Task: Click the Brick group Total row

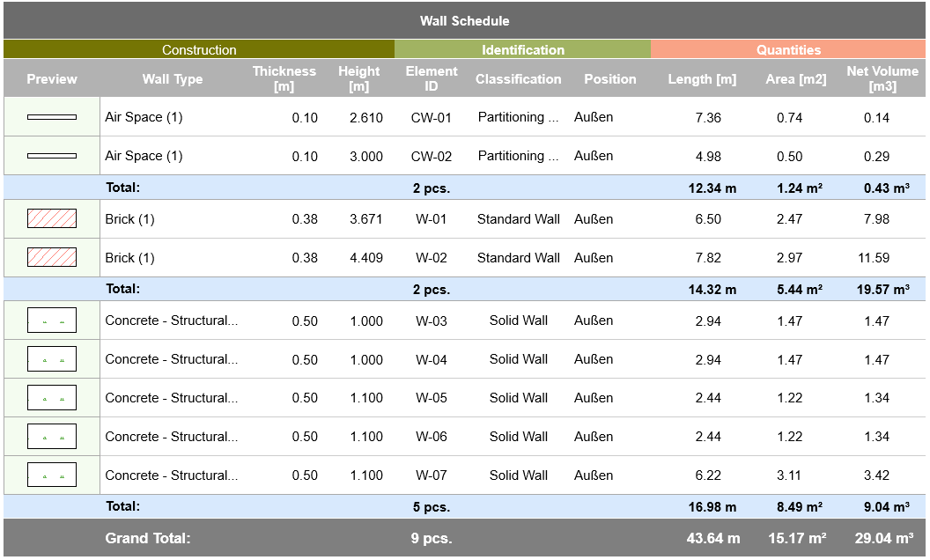Action: point(464,289)
